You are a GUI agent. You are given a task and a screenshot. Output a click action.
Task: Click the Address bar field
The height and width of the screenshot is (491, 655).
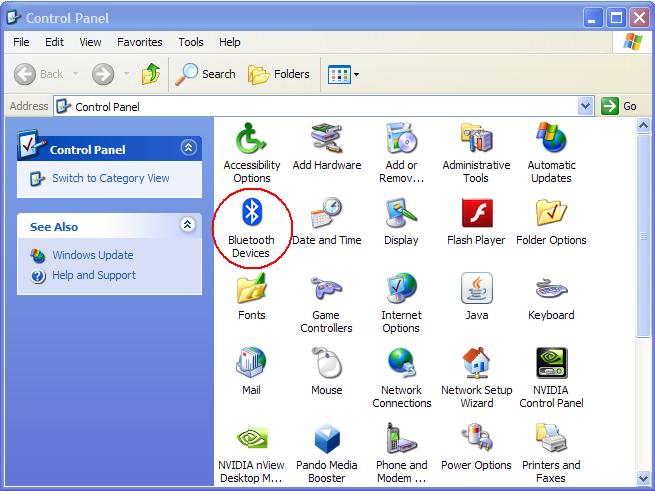(323, 106)
